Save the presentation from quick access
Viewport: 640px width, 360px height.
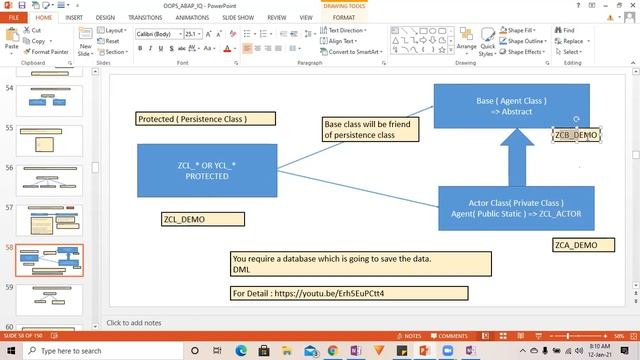22,6
